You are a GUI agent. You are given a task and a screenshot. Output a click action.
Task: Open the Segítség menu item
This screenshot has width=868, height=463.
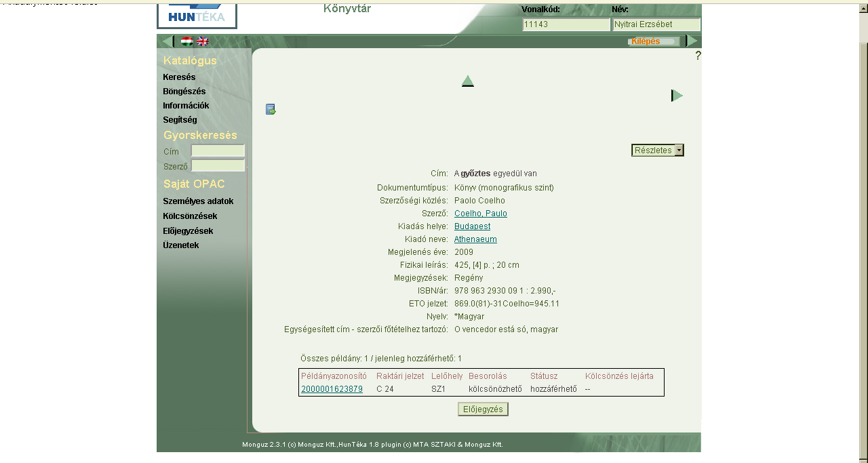[x=180, y=120]
